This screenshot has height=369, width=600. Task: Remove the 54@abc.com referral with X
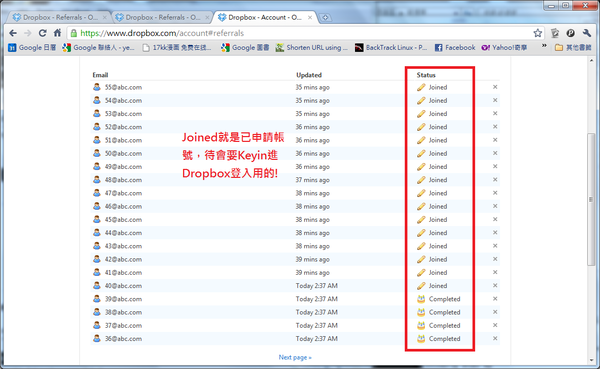tap(495, 100)
